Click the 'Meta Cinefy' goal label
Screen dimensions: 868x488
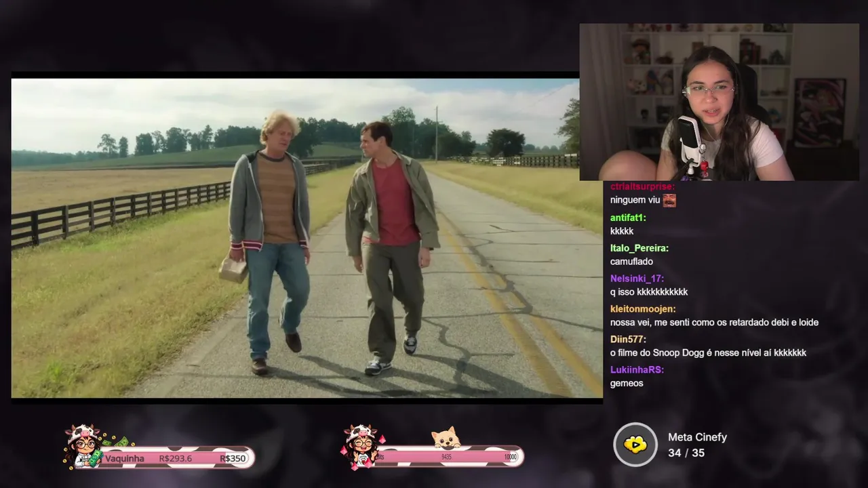tap(697, 437)
